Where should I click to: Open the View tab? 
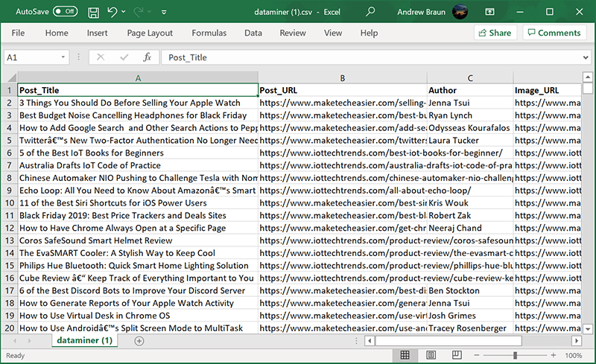tap(333, 33)
